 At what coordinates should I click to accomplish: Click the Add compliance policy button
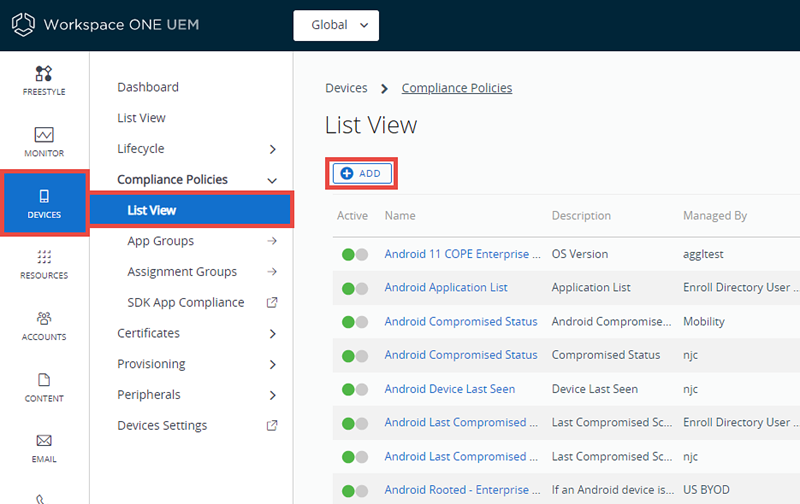point(362,173)
